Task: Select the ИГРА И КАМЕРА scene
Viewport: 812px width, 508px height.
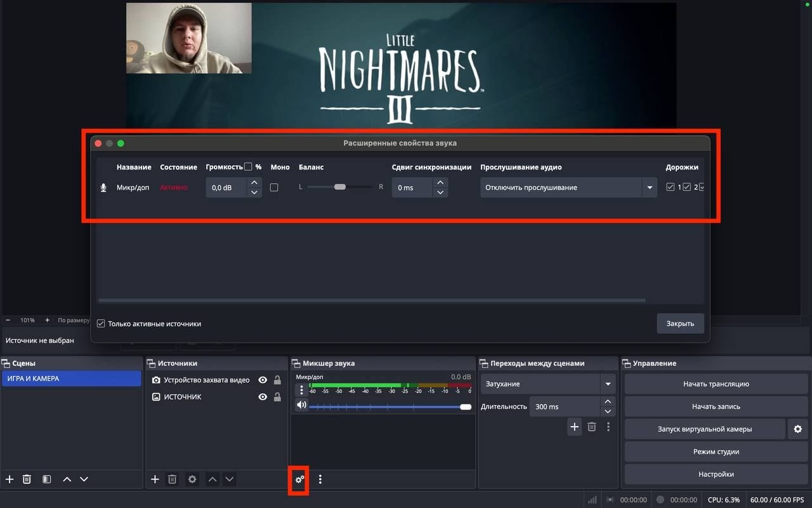Action: tap(71, 379)
